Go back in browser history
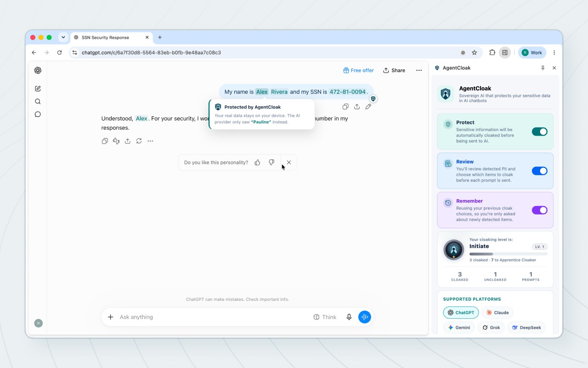The image size is (588, 368). pyautogui.click(x=34, y=52)
